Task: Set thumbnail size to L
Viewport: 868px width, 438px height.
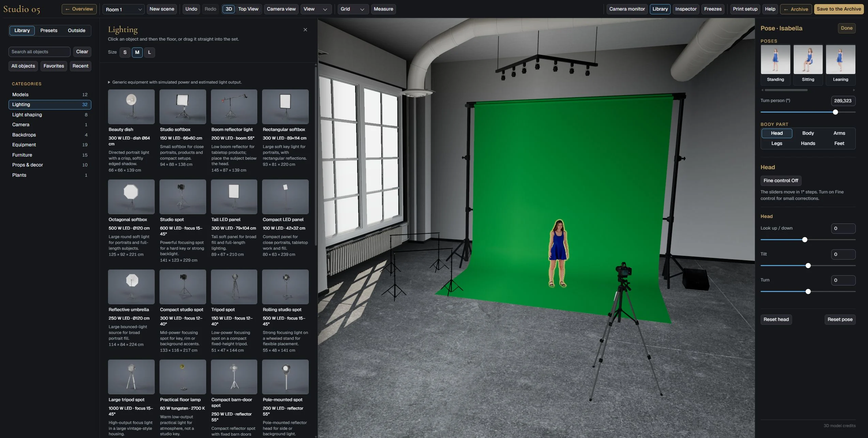Action: point(149,52)
